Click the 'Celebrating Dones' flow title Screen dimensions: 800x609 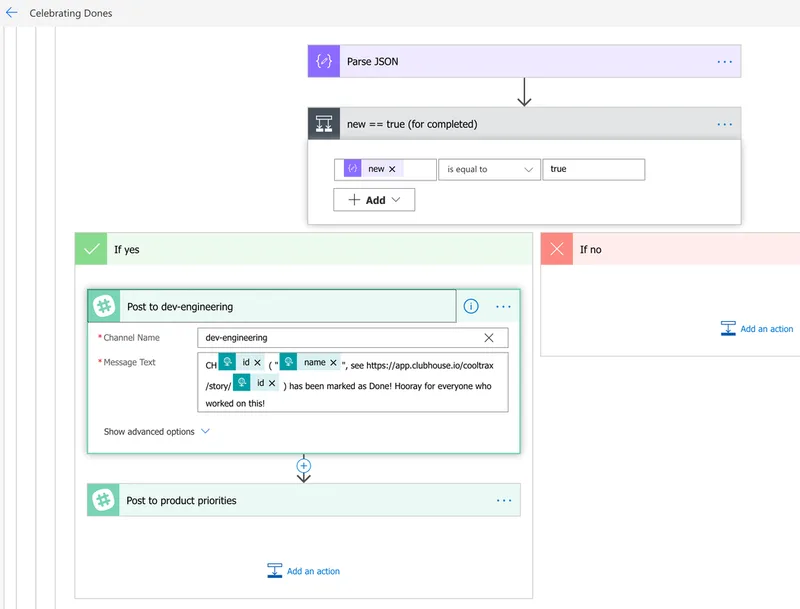[71, 13]
